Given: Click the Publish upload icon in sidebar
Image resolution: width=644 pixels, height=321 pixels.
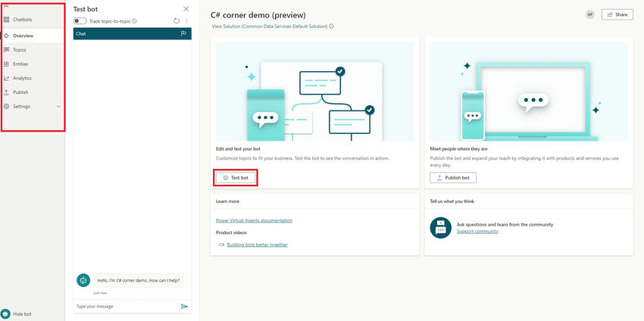Looking at the screenshot, I should (x=6, y=92).
